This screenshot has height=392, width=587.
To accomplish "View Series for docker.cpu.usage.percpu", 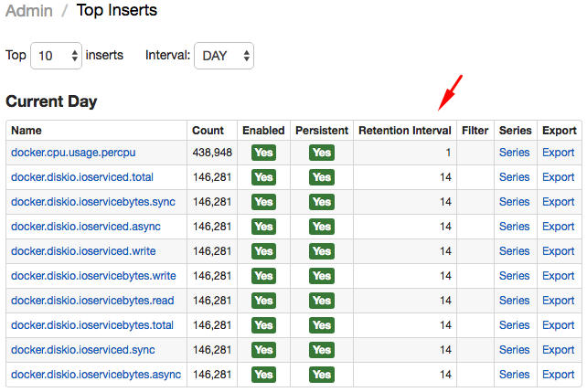I will [x=515, y=153].
